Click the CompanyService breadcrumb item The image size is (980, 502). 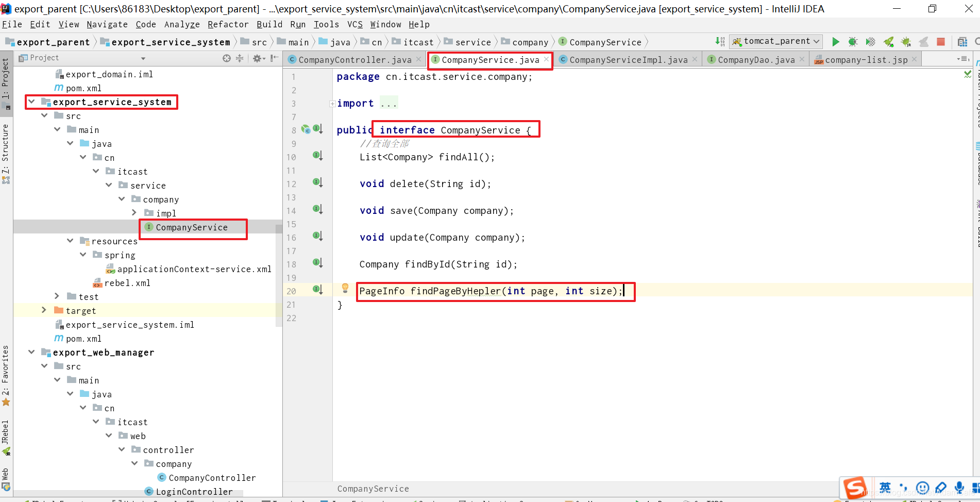point(600,42)
